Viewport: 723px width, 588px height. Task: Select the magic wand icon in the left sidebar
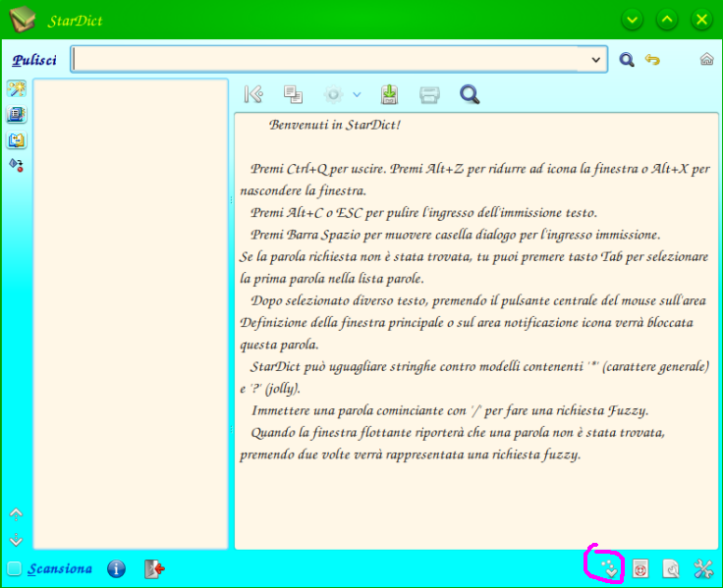point(17,88)
